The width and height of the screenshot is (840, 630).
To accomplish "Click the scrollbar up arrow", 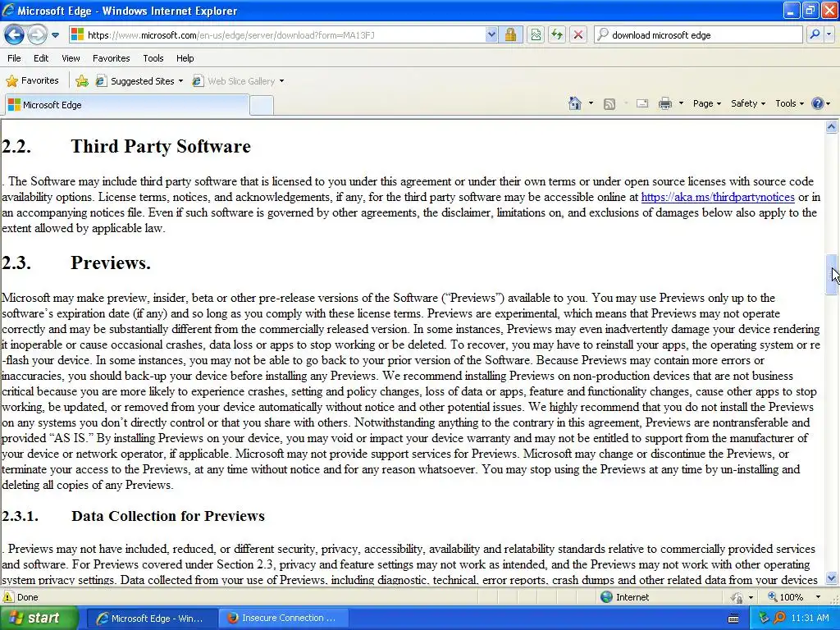I will click(831, 127).
